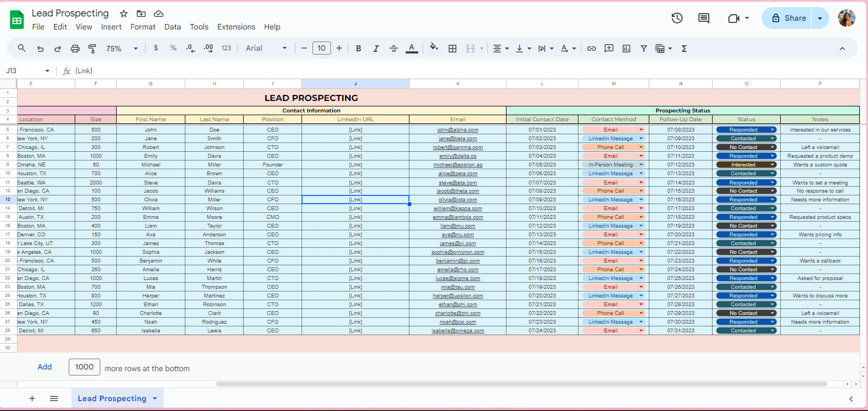The height and width of the screenshot is (411, 868).
Task: Insert a link
Action: [x=592, y=49]
